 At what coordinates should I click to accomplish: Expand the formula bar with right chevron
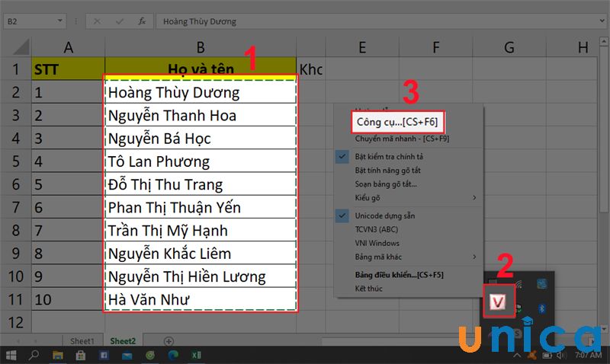click(x=602, y=21)
